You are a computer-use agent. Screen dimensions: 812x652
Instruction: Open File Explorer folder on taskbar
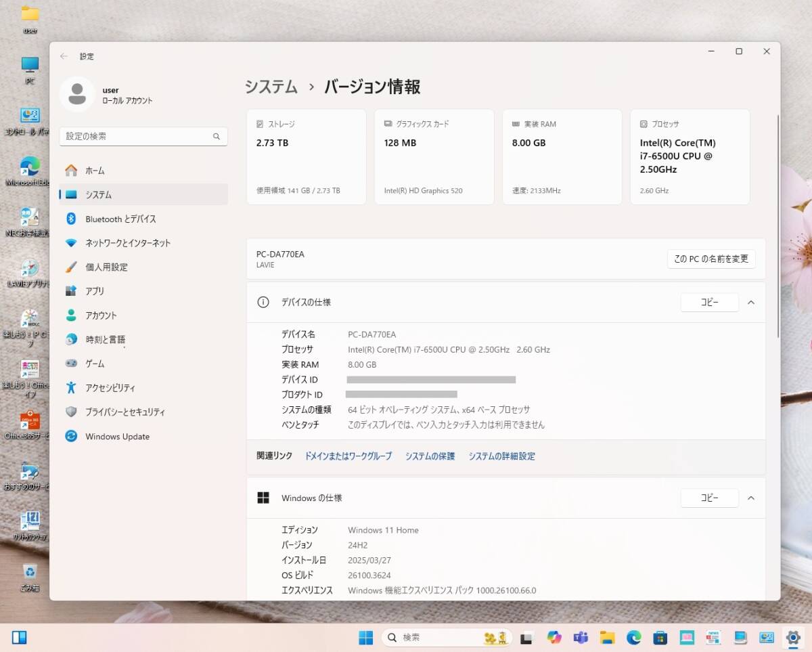point(607,637)
